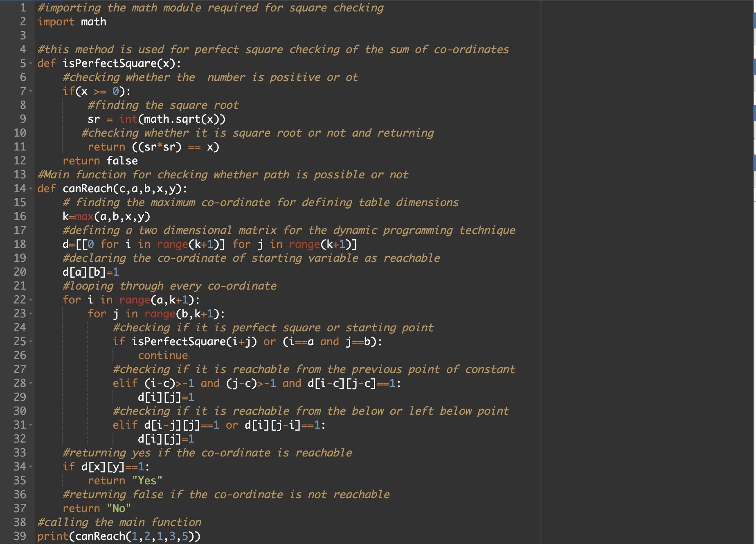Collapse the 'elif (i-c)>-1' block on line 28
This screenshot has height=544, width=756.
[31, 384]
